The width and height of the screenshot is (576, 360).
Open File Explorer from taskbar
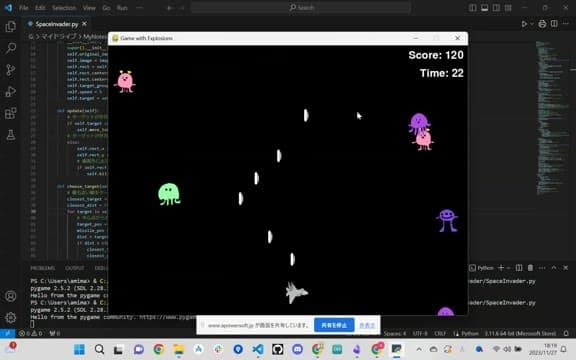(178, 349)
